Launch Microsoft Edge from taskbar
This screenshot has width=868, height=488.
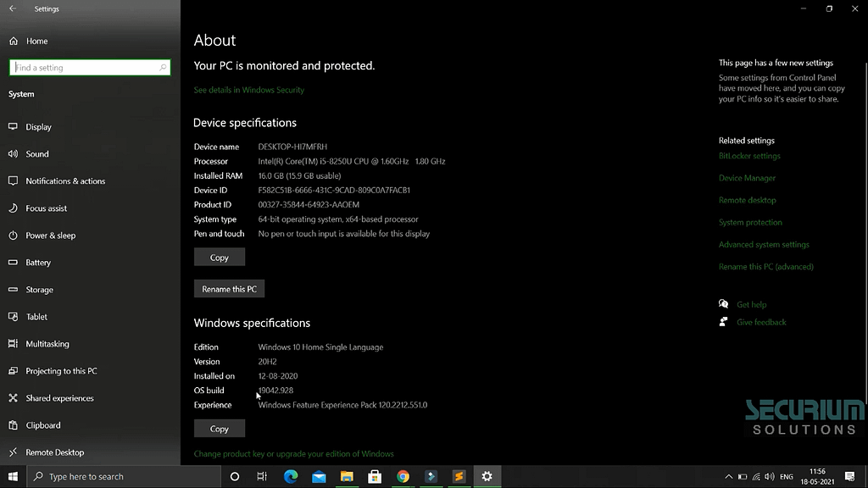point(291,476)
